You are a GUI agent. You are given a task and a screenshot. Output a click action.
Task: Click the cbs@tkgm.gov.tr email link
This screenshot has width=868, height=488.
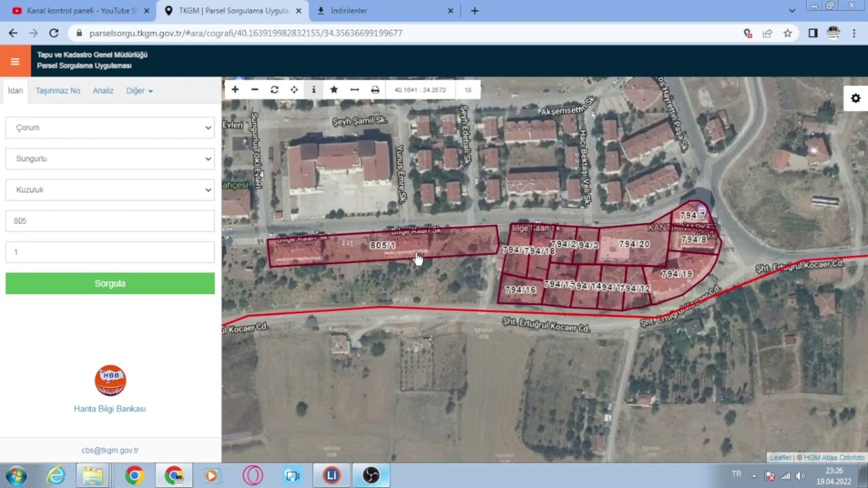(110, 450)
